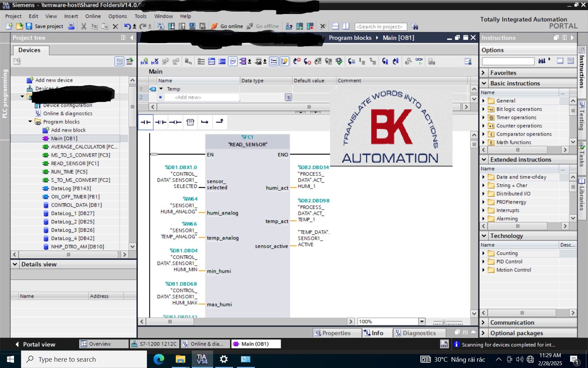Toggle free comments display icon
588x368 pixels.
pyautogui.click(x=232, y=61)
